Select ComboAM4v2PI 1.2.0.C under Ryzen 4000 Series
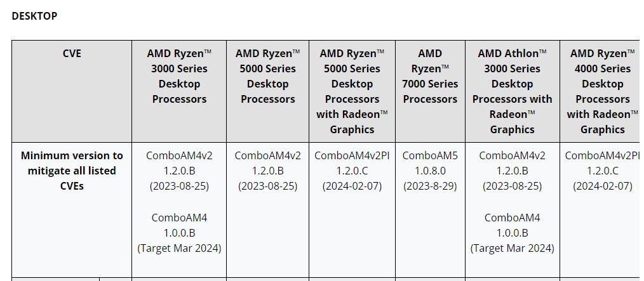This screenshot has width=644, height=281. point(603,163)
